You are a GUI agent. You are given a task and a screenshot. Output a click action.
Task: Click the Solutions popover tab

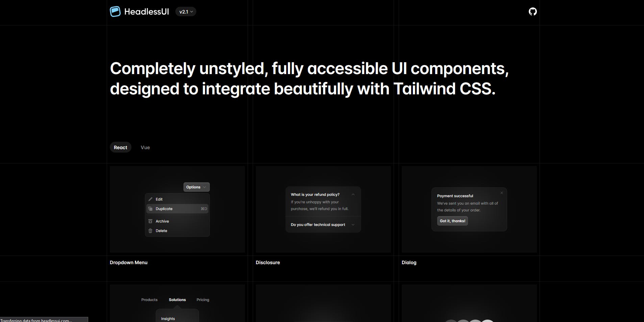[177, 300]
